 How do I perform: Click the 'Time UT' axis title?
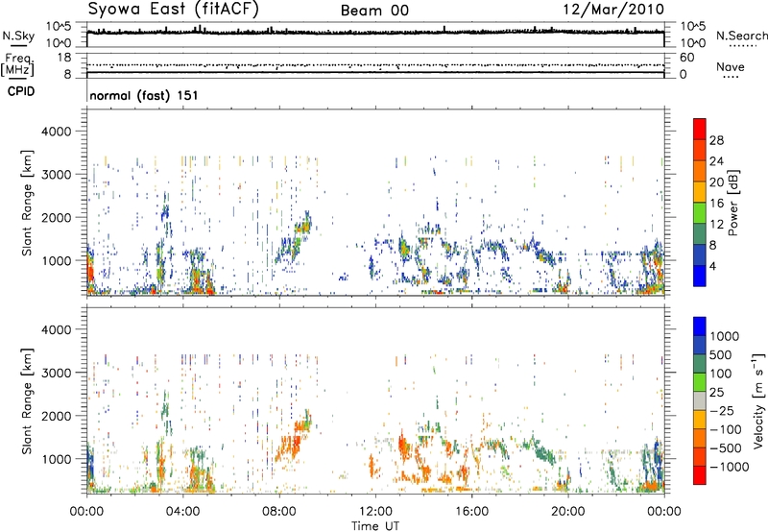[x=375, y=526]
